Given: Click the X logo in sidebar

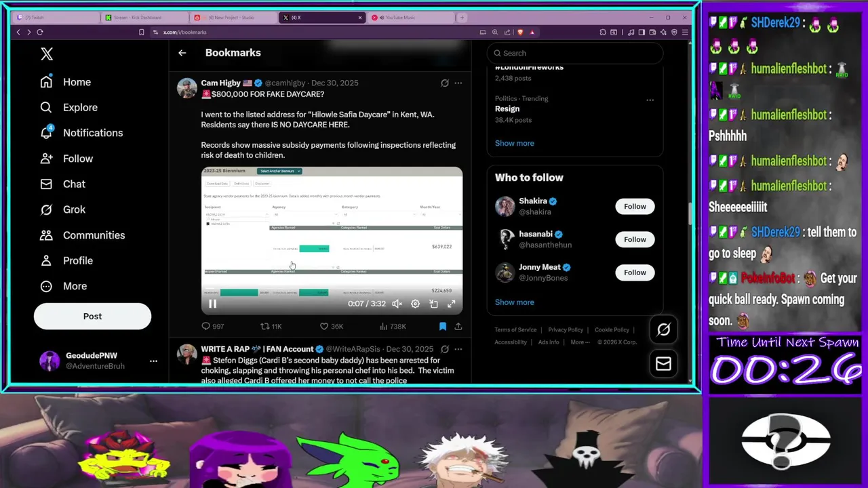Looking at the screenshot, I should (x=47, y=54).
